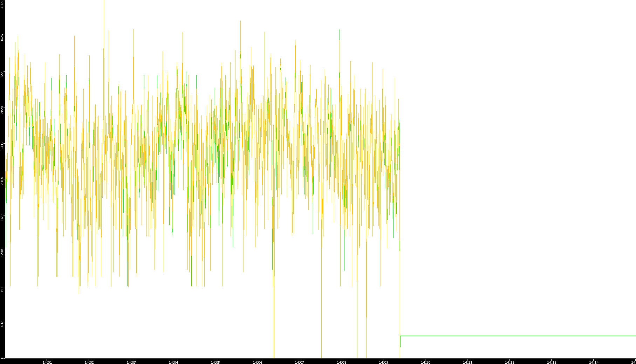Select the 2417 vertical axis label
This screenshot has width=636, height=364.
coord(2,145)
